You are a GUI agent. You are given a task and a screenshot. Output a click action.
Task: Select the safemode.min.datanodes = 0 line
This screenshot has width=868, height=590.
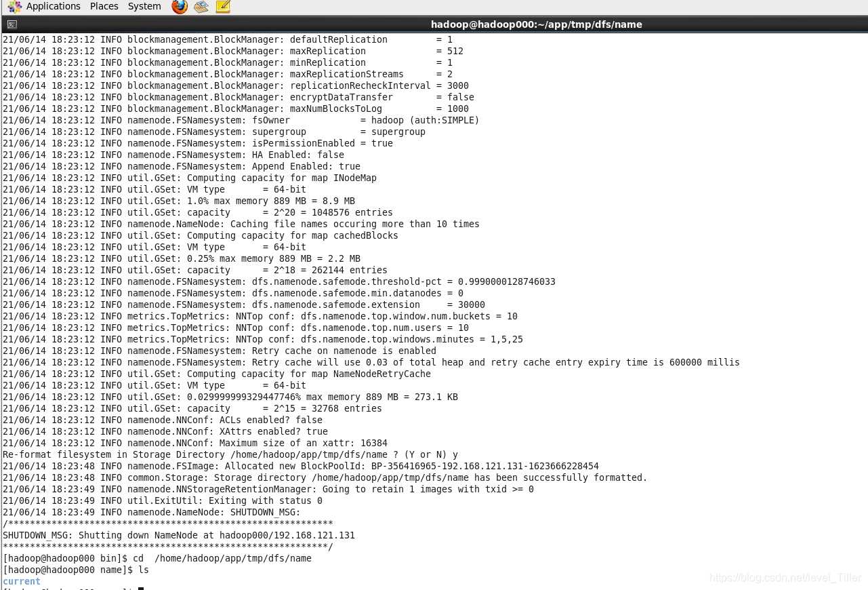coord(233,293)
